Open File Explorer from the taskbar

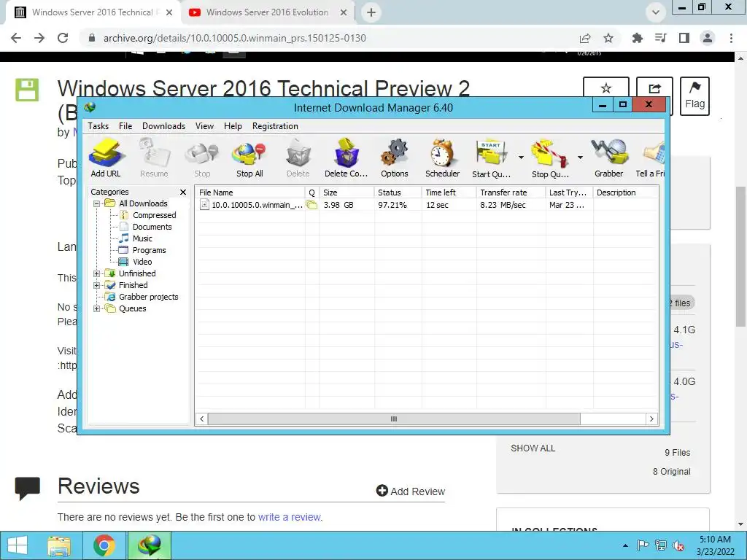59,545
